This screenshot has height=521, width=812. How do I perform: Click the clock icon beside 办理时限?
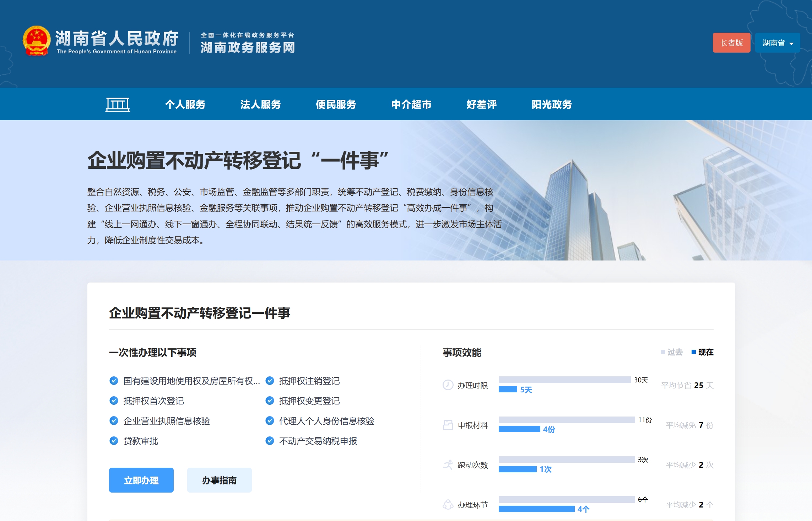click(x=448, y=385)
